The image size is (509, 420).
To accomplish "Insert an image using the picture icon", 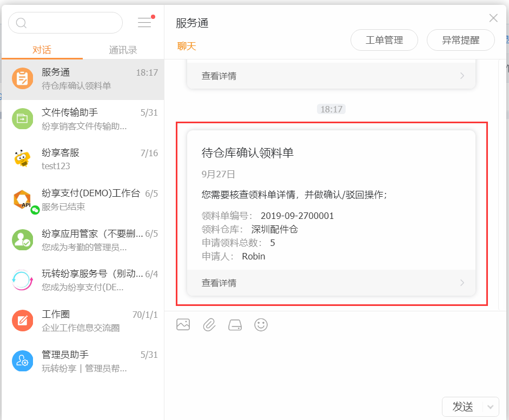I will (x=183, y=325).
